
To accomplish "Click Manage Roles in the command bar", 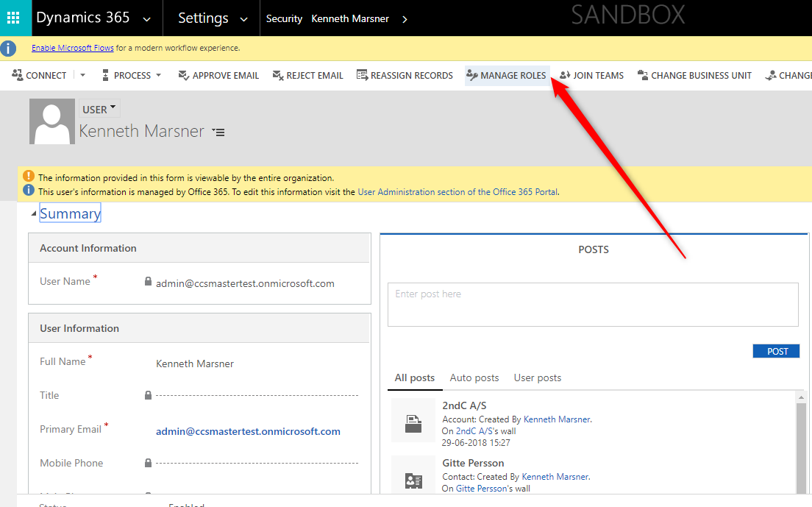I will [x=507, y=75].
